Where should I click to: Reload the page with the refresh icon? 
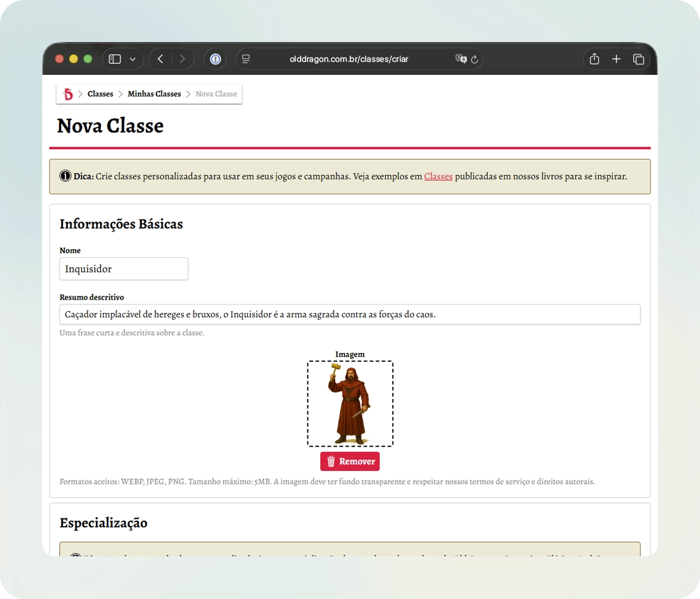(x=474, y=59)
